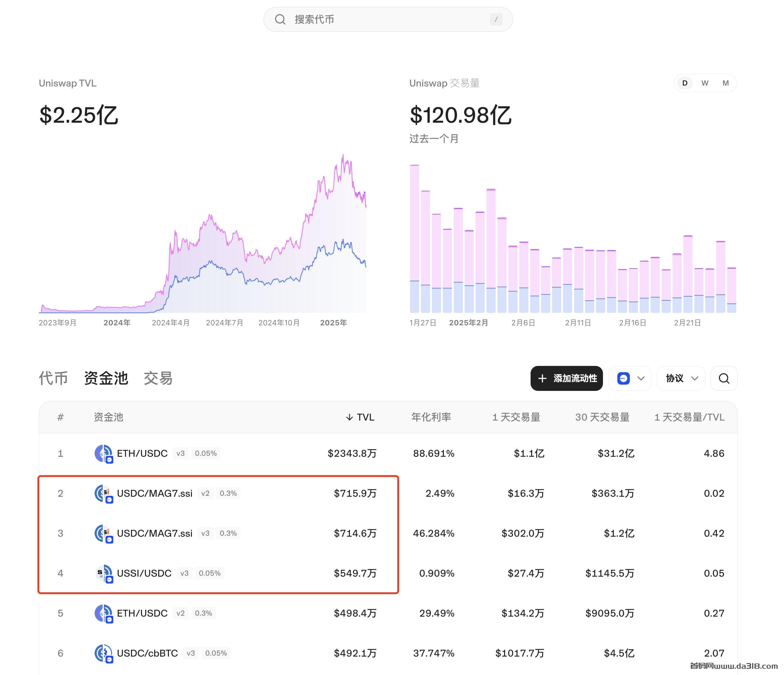
Task: Click magnifier icon in top search bar
Action: pos(280,19)
